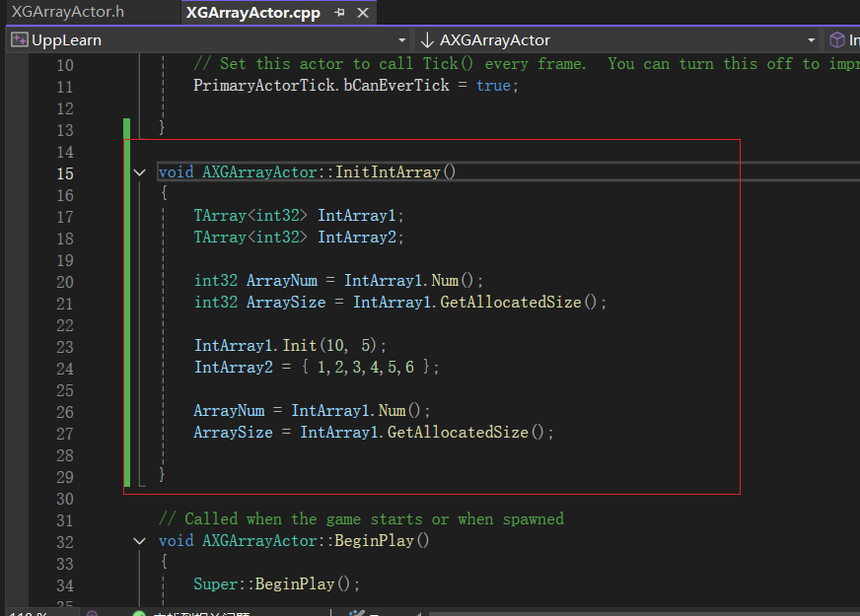Click BeginPlay in the line 32 signature

point(374,540)
